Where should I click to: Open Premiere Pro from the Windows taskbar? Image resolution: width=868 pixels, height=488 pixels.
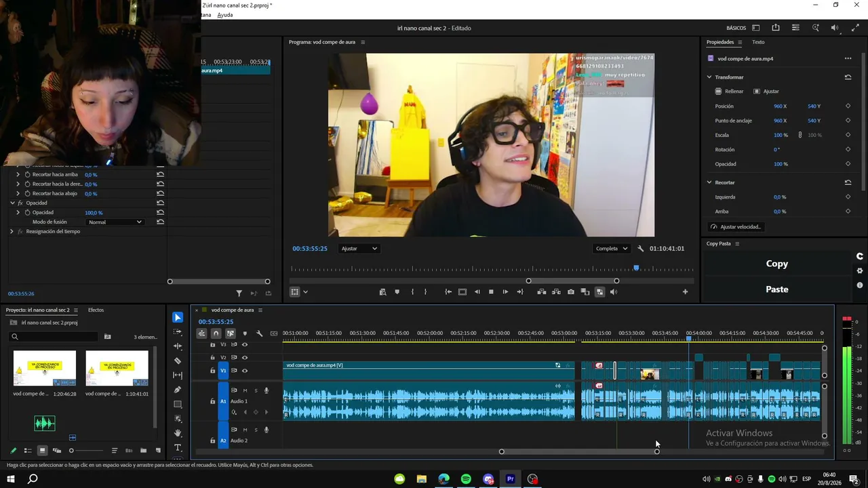tap(511, 479)
